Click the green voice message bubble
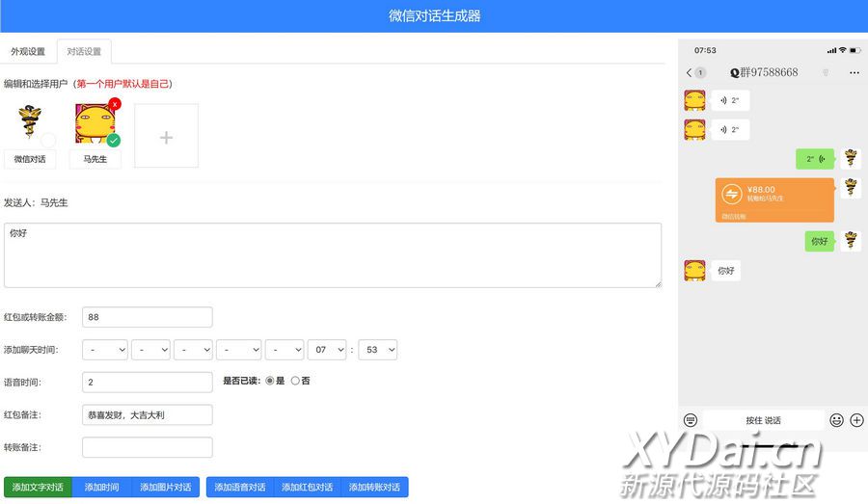868x504 pixels. pos(815,159)
